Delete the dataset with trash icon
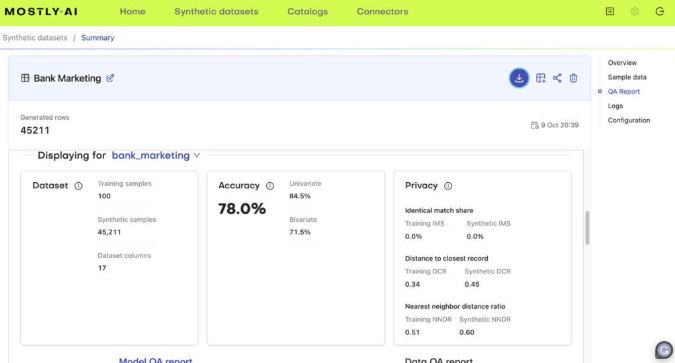675x363 pixels. click(573, 78)
